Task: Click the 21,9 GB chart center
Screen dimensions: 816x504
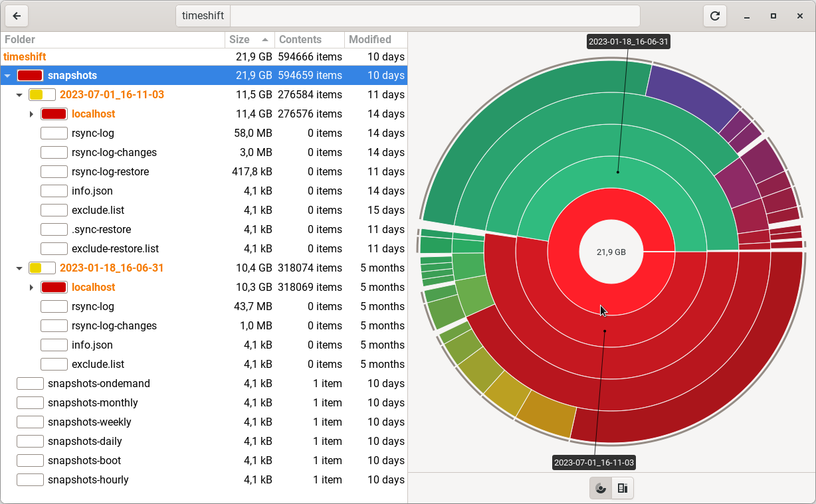Action: tap(611, 252)
